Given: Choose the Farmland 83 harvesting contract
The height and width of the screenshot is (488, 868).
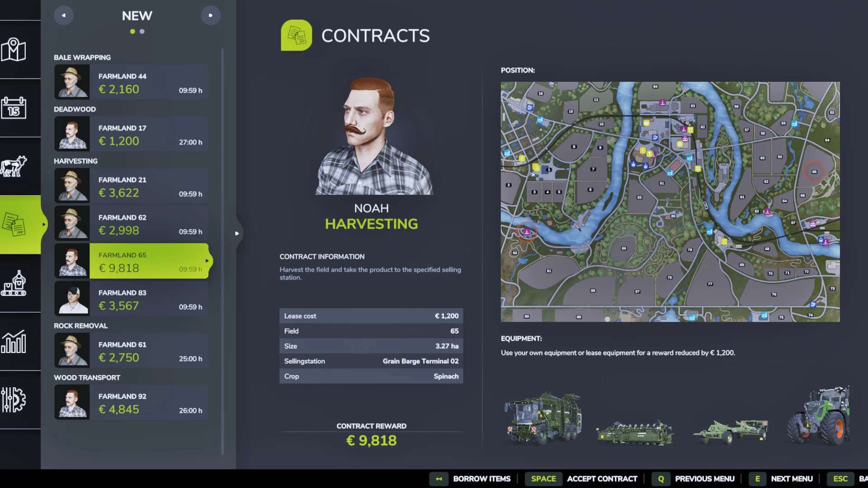Looking at the screenshot, I should click(131, 299).
